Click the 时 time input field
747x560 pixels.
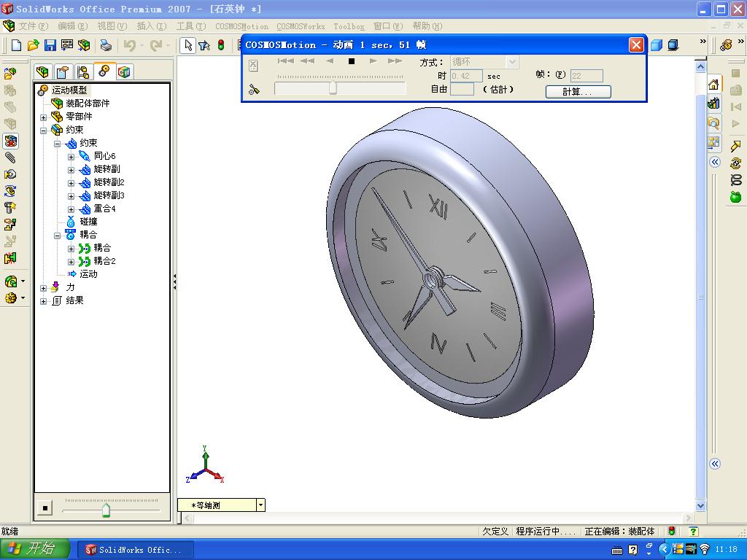466,76
